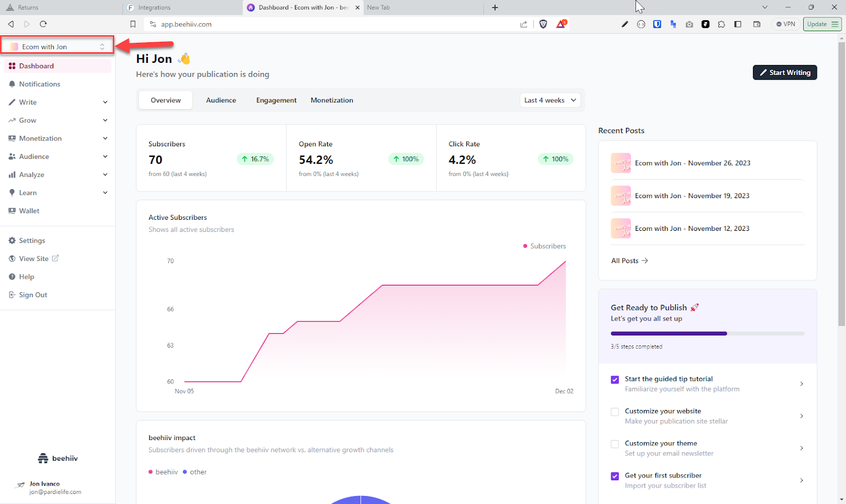Expand the Grow menu chevron
This screenshot has width=846, height=504.
(x=105, y=120)
